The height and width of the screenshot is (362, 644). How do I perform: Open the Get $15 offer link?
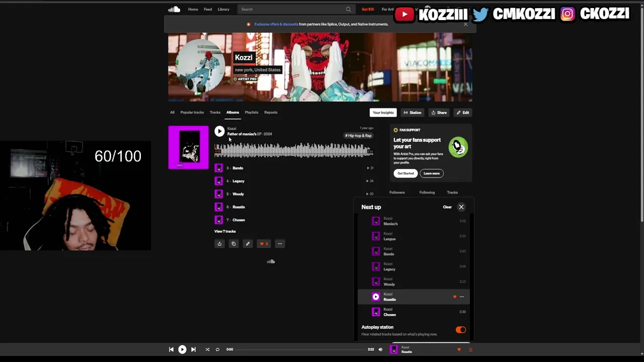coord(368,9)
